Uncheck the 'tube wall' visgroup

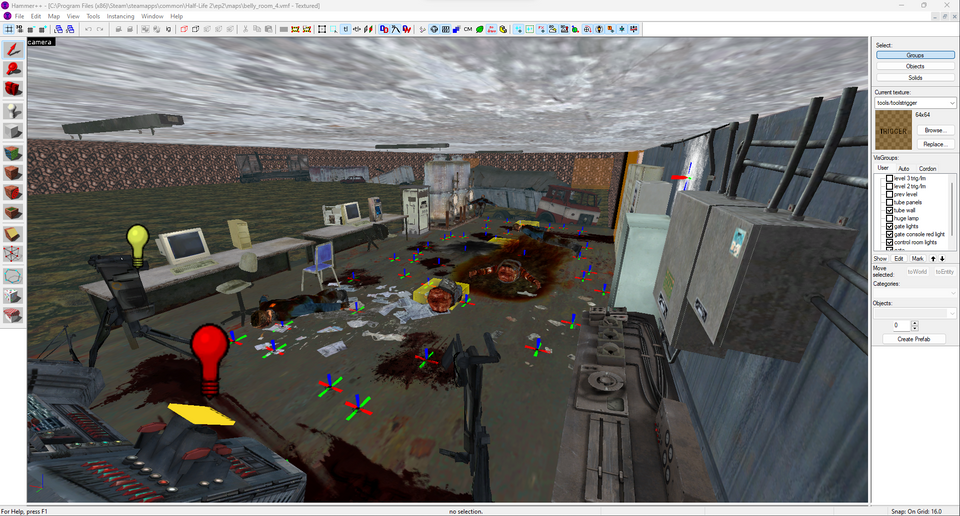[x=890, y=210]
